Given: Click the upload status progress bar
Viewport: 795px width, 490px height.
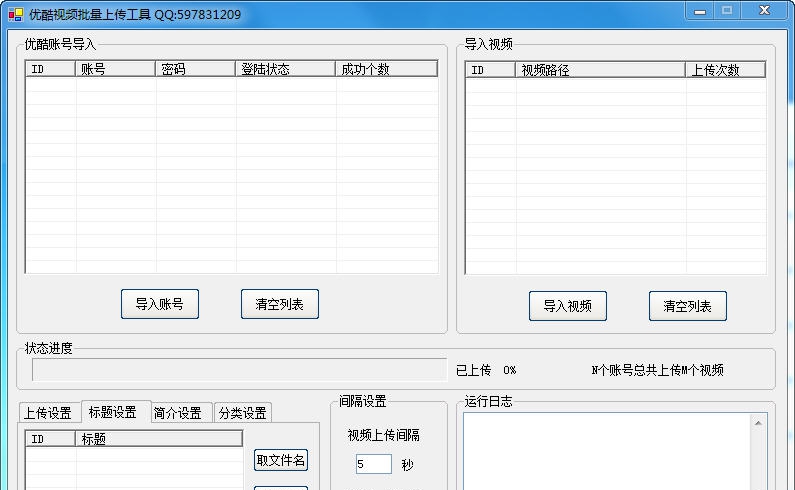Looking at the screenshot, I should pos(239,370).
